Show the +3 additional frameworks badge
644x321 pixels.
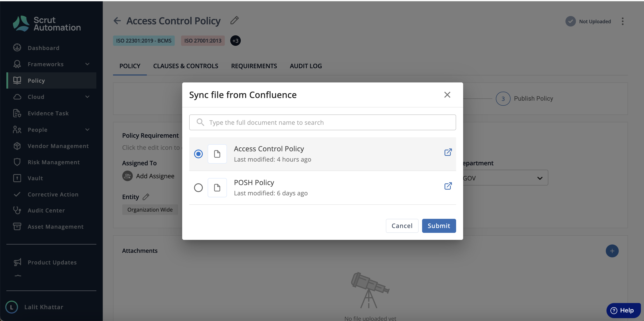pyautogui.click(x=235, y=41)
